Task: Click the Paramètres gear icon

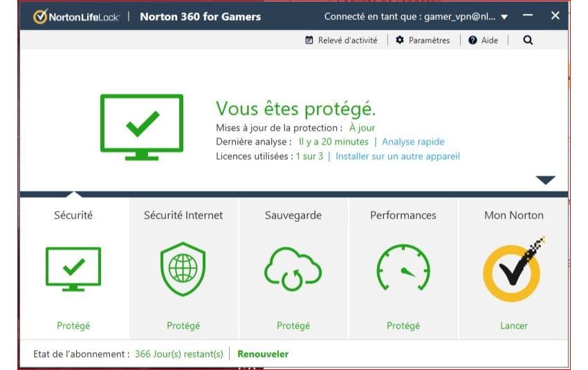Action: click(x=400, y=39)
